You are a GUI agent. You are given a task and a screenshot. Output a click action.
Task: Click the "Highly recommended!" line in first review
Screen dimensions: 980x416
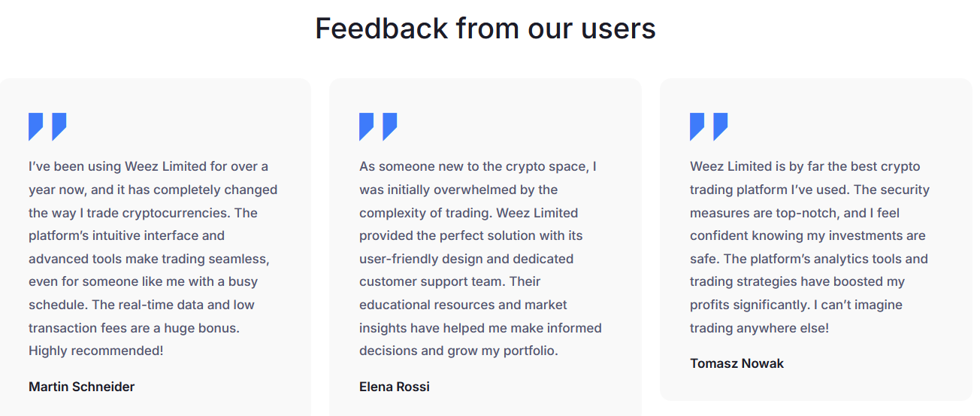pyautogui.click(x=95, y=351)
